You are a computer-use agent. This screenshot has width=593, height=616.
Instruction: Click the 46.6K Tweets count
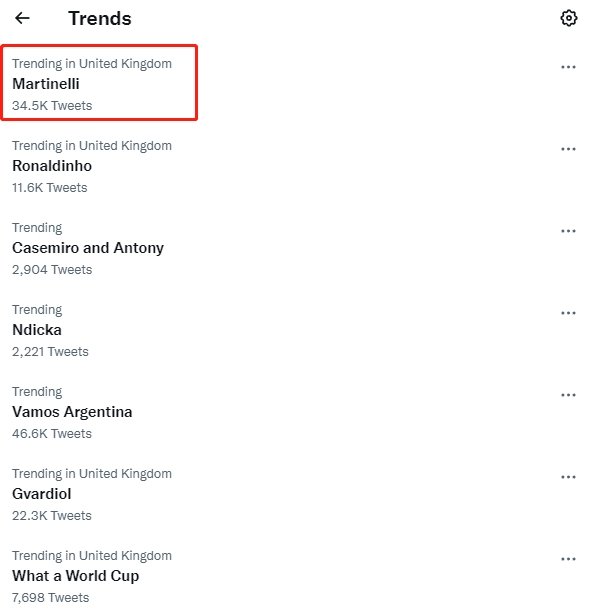(52, 434)
